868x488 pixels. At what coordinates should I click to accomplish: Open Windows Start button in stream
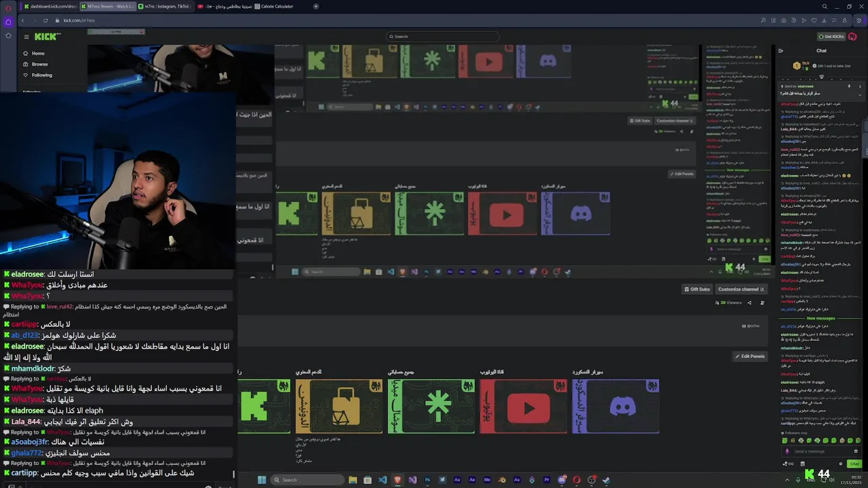[262, 480]
